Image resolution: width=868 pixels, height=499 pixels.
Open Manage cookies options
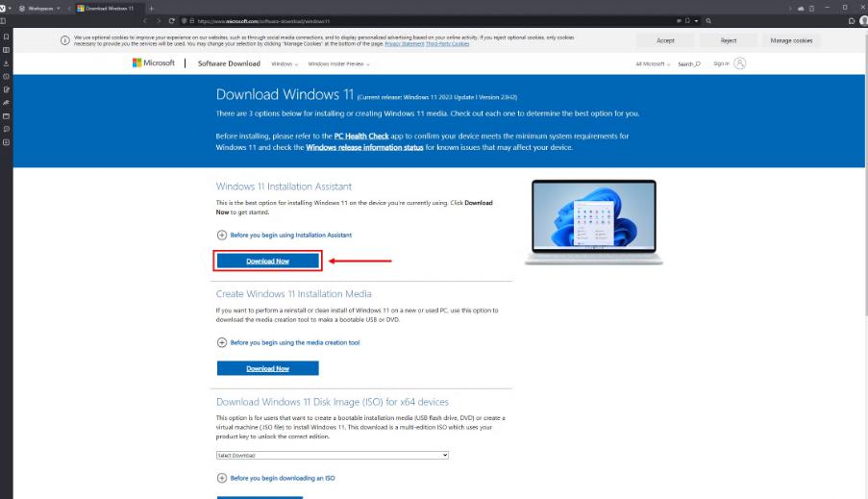pos(791,40)
